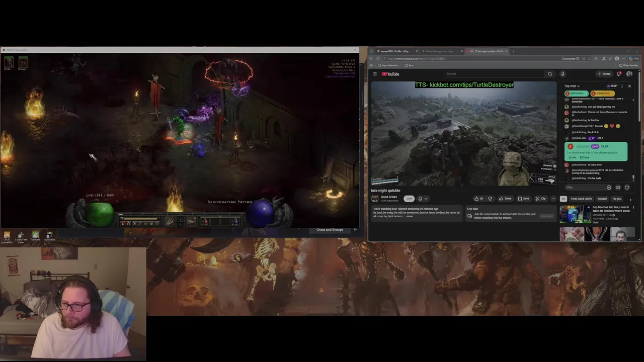The width and height of the screenshot is (644, 362).
Task: Select the All filter chip
Action: 563,199
